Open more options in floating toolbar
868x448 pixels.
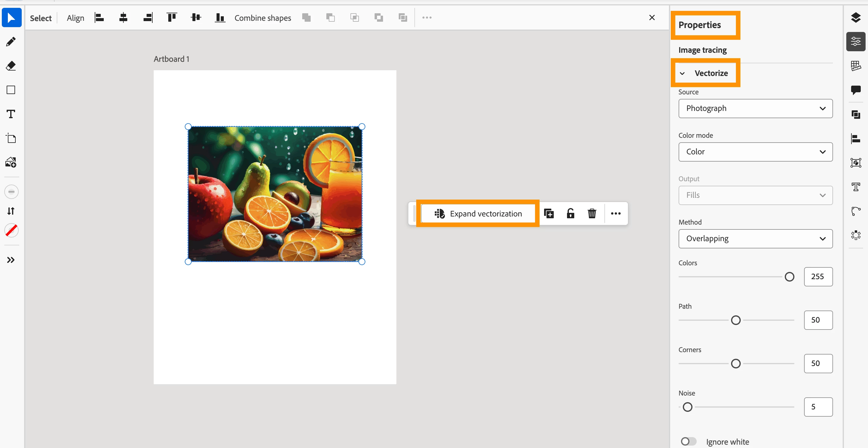click(616, 213)
